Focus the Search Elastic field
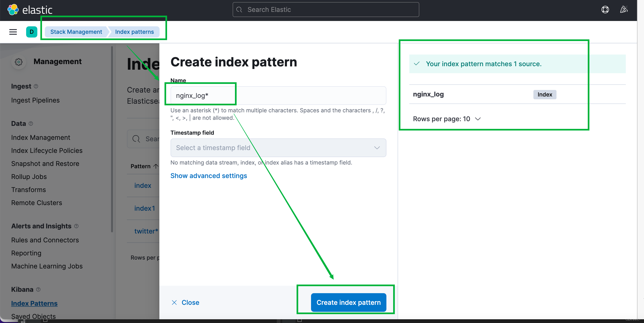This screenshot has width=644, height=323. [326, 10]
